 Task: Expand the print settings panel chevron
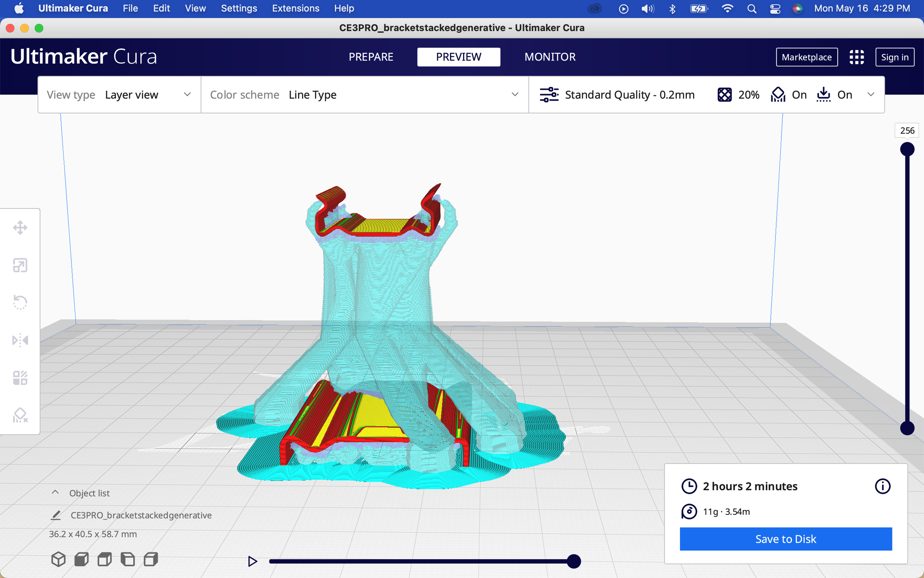pyautogui.click(x=870, y=94)
